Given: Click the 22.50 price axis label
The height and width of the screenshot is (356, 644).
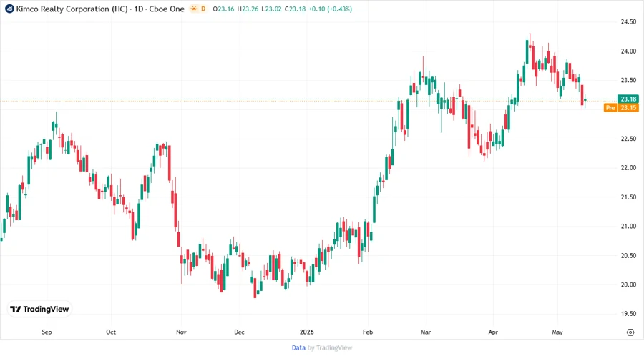Looking at the screenshot, I should [628, 139].
